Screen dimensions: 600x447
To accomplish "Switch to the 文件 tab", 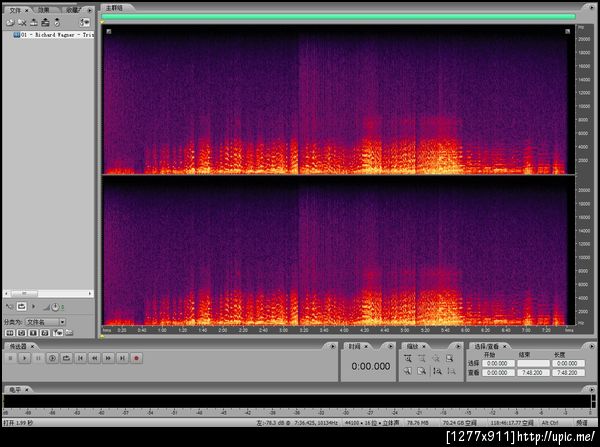I will [16, 10].
